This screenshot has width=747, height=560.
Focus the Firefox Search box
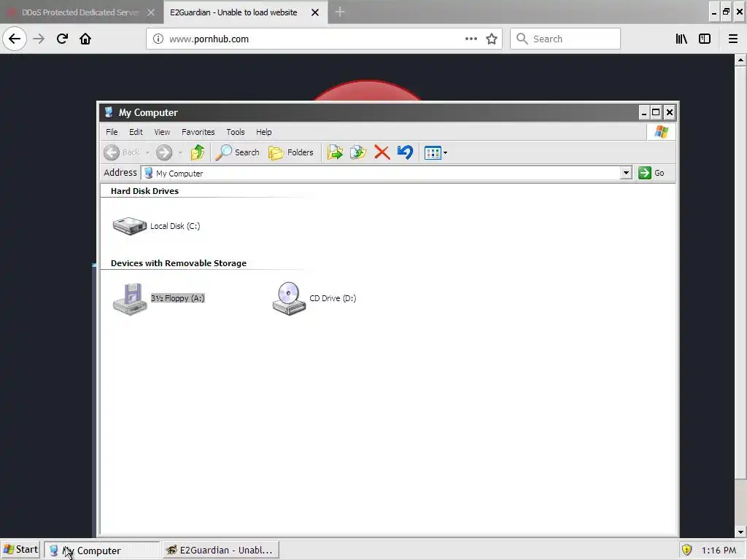coord(565,39)
